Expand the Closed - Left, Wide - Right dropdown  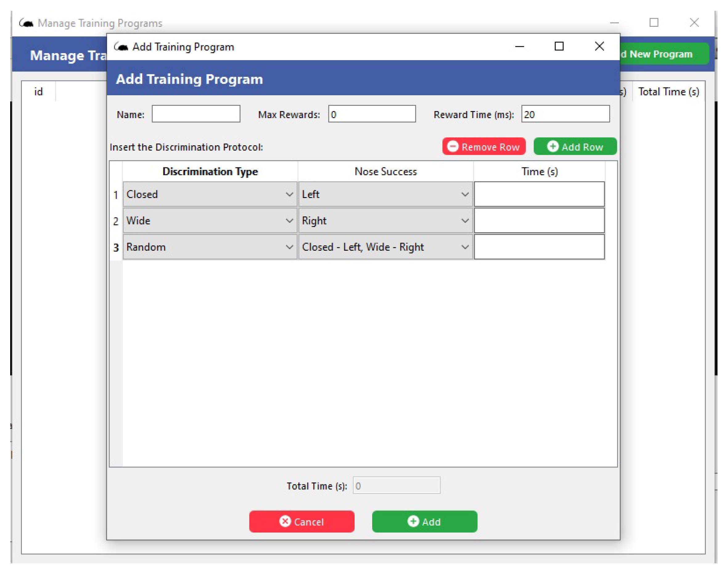coord(465,247)
